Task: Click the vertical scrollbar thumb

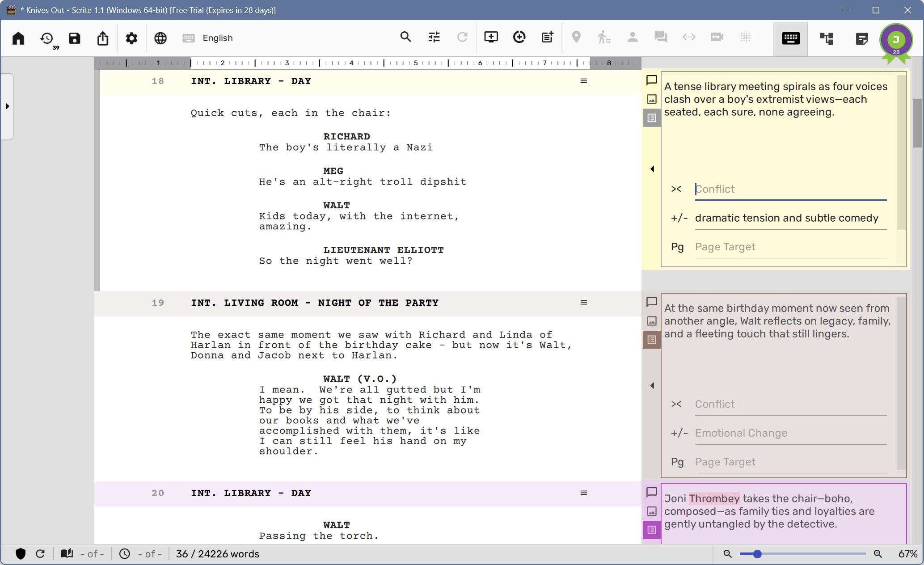Action: (x=917, y=123)
